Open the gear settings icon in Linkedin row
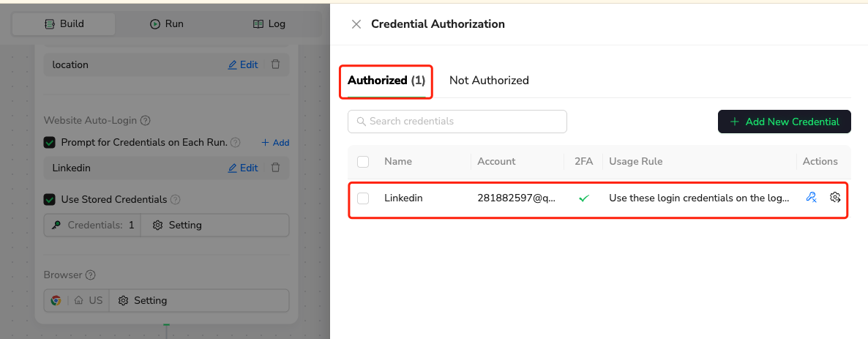 click(x=835, y=198)
